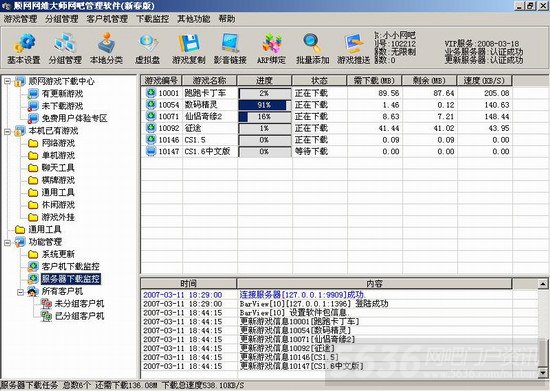Screen dimensions: 550x391
Task: Open 客户机管理 menu
Action: click(x=107, y=19)
